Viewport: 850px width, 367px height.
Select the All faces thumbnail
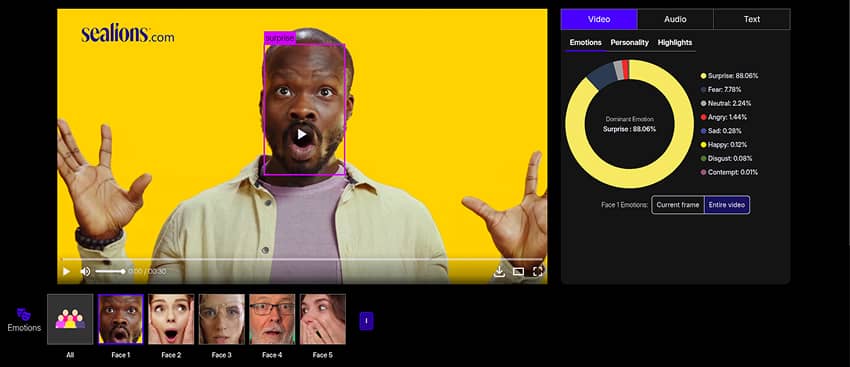[x=70, y=319]
